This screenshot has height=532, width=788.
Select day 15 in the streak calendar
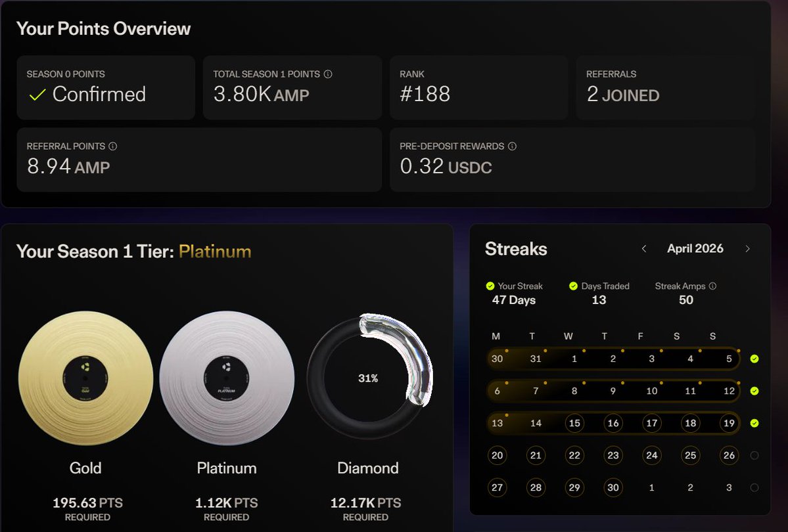pos(574,423)
